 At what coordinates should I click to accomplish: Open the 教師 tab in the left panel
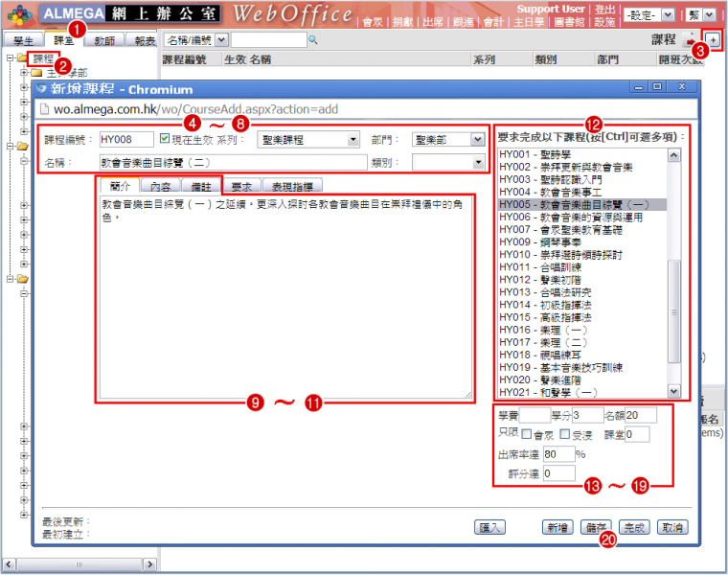point(104,40)
